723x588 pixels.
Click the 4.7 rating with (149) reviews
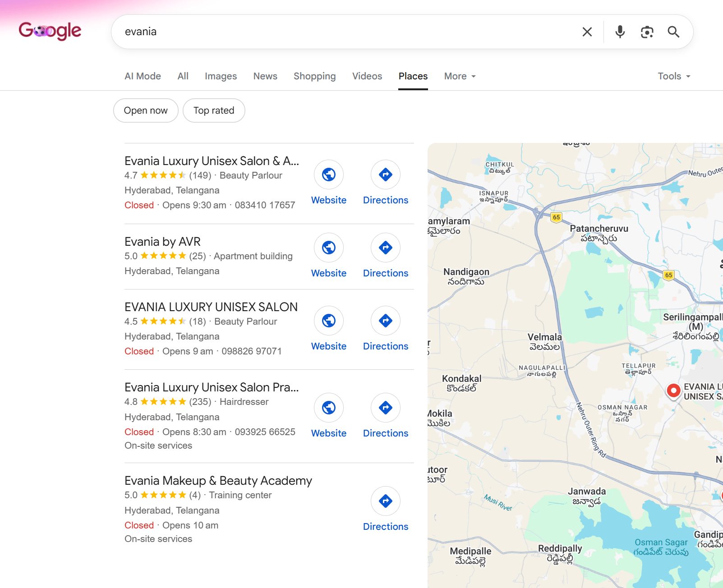(x=168, y=175)
